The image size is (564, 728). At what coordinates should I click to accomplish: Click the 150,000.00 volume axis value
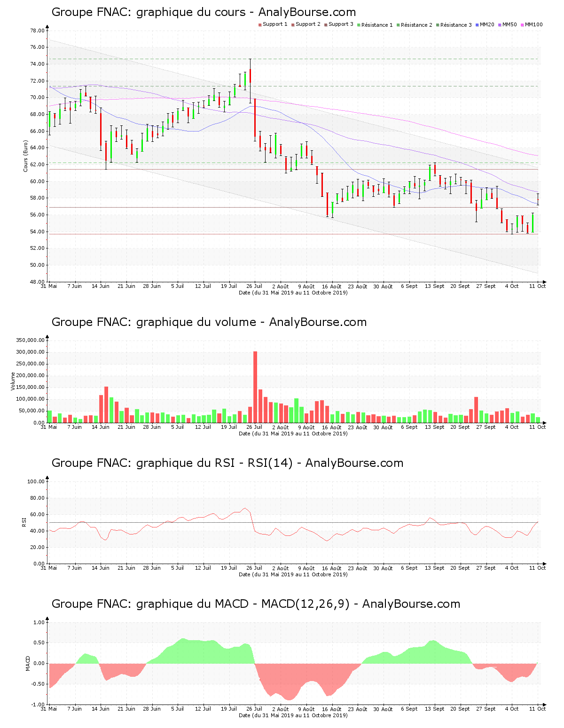tap(30, 387)
